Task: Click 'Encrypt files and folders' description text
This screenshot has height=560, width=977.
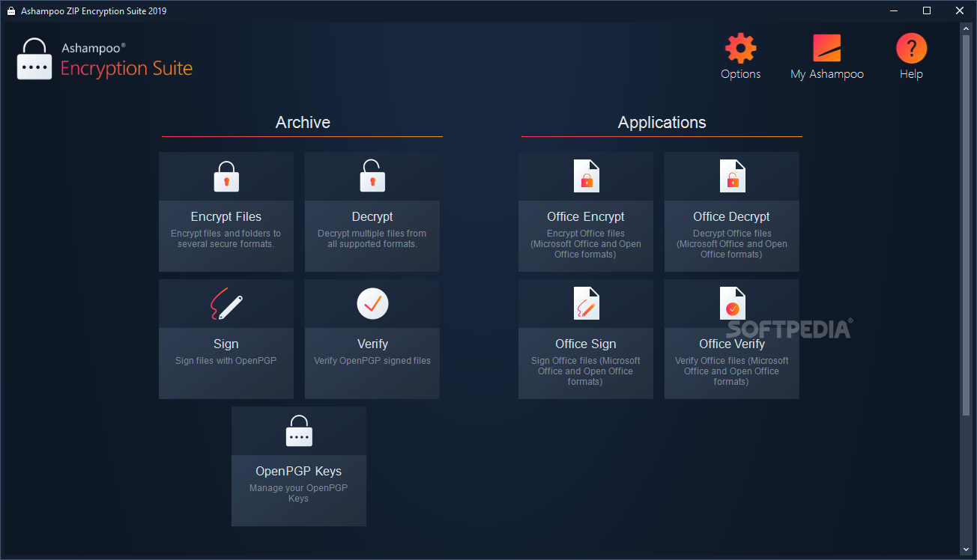Action: [x=226, y=239]
